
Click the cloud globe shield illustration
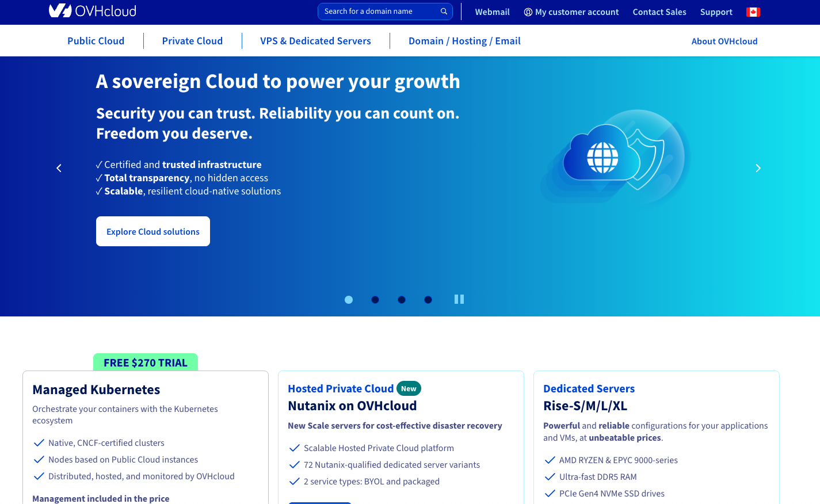coord(615,158)
